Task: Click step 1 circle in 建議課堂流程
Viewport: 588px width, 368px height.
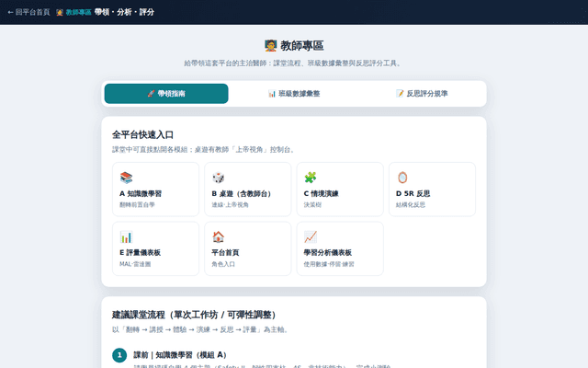Action: (x=119, y=355)
